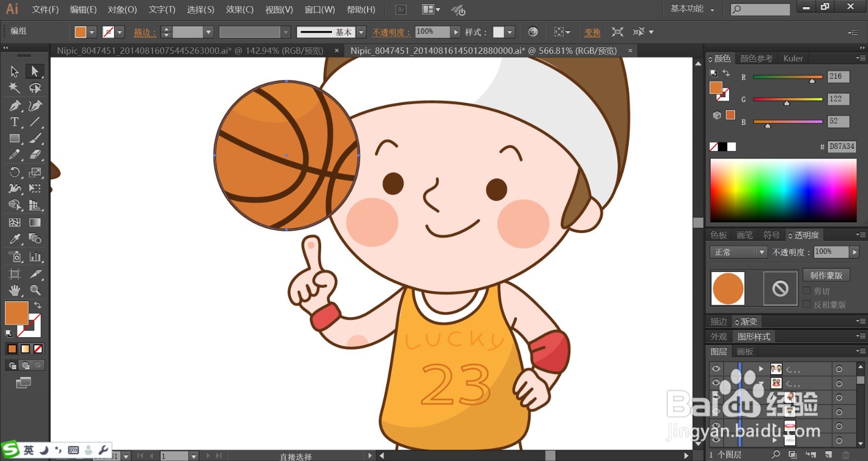The height and width of the screenshot is (461, 868).
Task: Open the arrange documents dropdown
Action: click(431, 9)
